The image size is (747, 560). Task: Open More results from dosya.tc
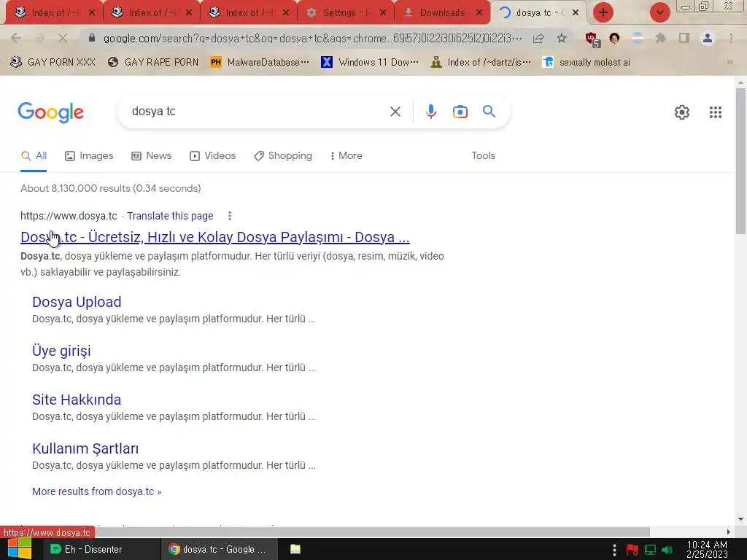pos(97,491)
